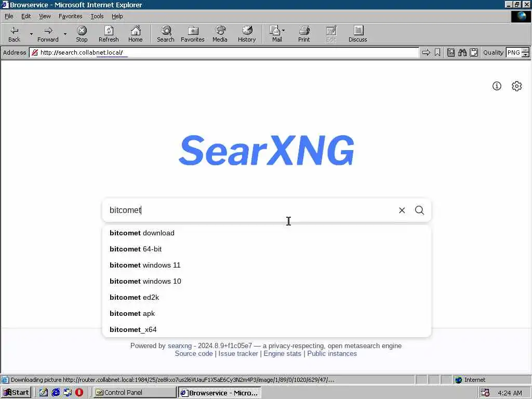532x399 pixels.
Task: Click the Mail toolbar button
Action: pos(275,34)
